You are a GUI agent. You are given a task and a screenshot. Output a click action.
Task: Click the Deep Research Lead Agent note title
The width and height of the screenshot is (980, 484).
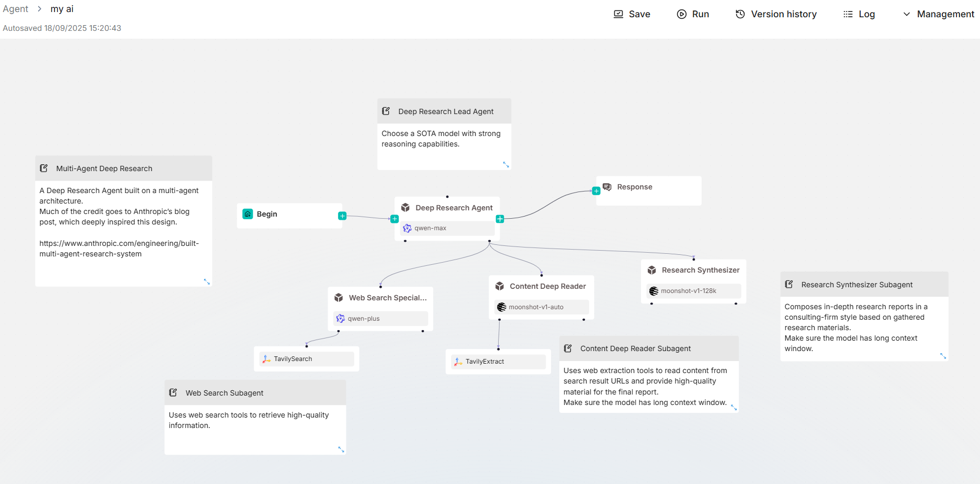coord(446,111)
